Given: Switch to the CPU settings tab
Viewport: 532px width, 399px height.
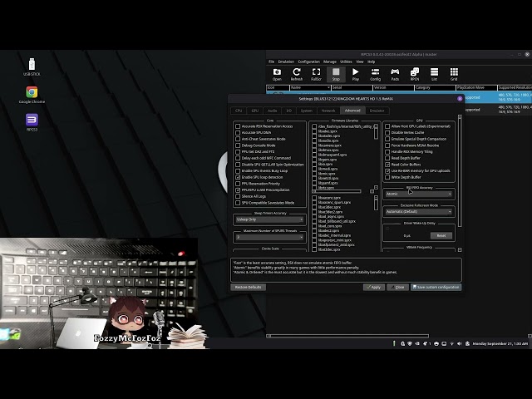Looking at the screenshot, I should pos(239,111).
